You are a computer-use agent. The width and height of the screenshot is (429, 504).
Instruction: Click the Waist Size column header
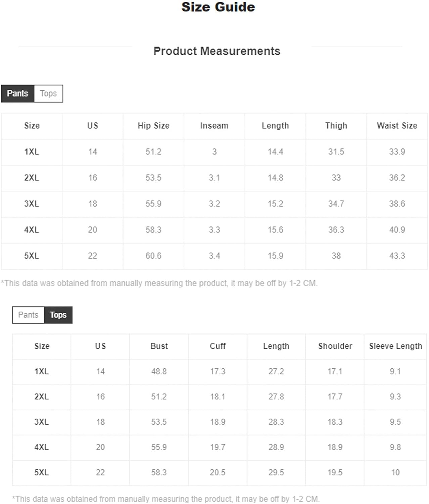coord(397,126)
